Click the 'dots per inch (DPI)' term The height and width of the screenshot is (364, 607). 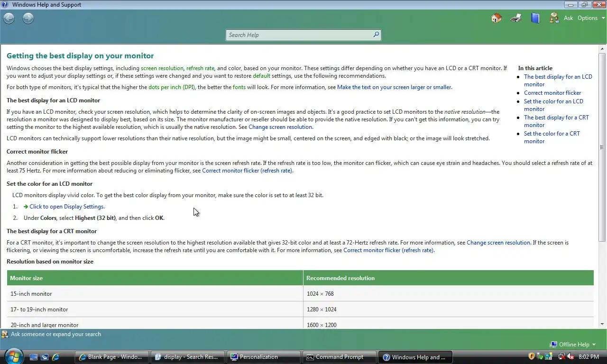[x=172, y=87]
